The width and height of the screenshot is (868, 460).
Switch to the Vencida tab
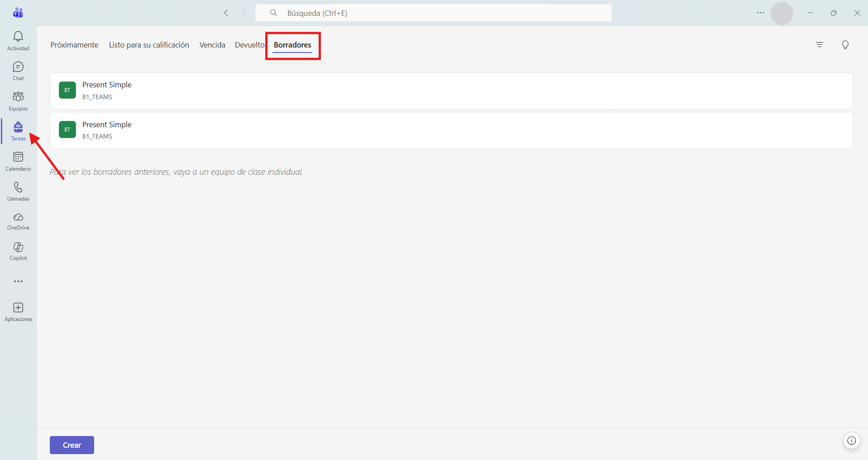(212, 45)
